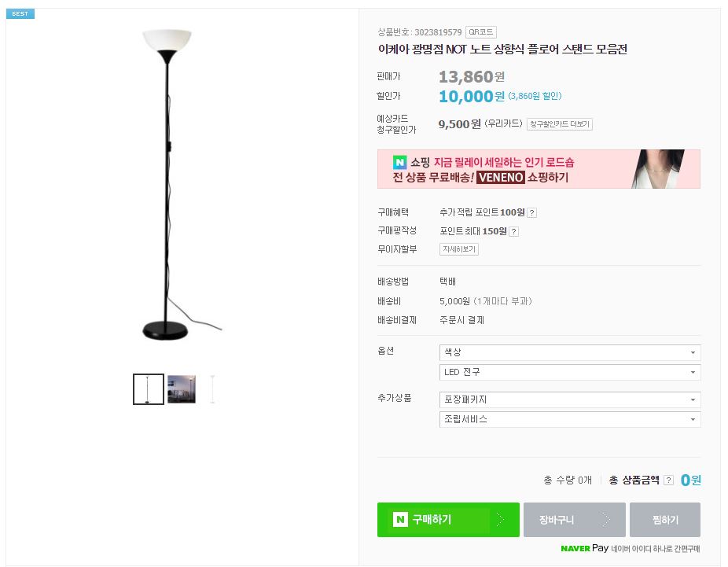Viewport: 728px width, 567px height.
Task: Click the question mark beside 추가 적립 포인트
Action: pos(532,213)
